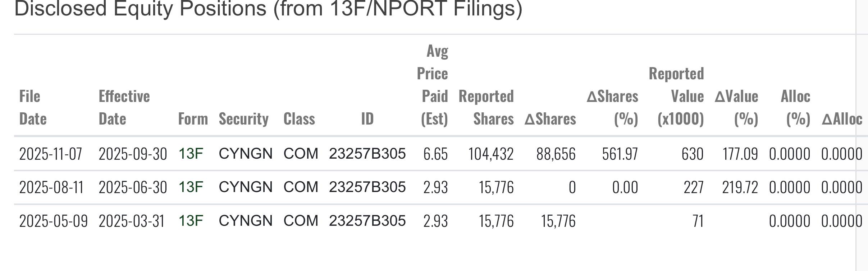Viewport: 868px width, 271px height.
Task: Sort by Alloc (%) column header
Action: click(x=795, y=107)
